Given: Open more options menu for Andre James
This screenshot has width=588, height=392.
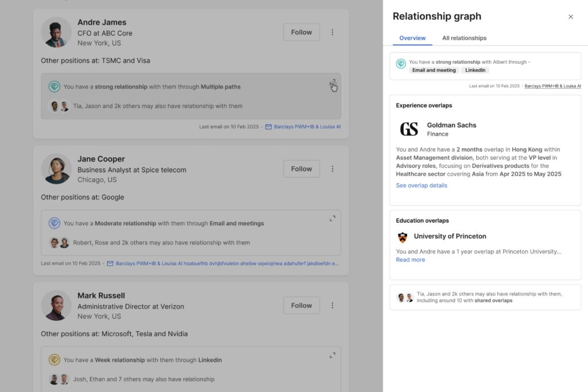Looking at the screenshot, I should pos(332,32).
